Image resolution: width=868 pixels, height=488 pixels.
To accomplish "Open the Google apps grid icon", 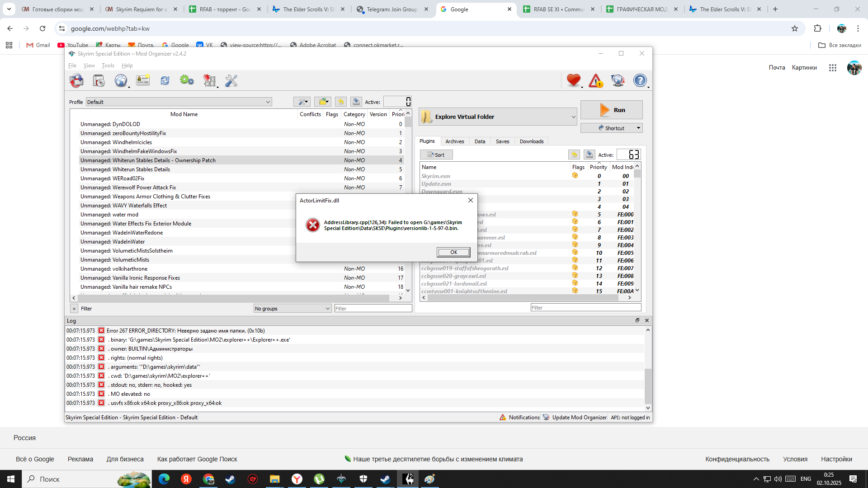I will (833, 68).
